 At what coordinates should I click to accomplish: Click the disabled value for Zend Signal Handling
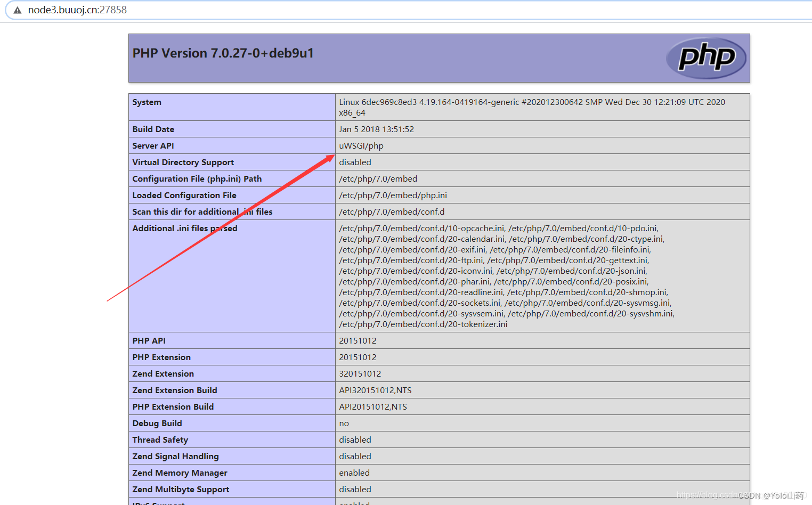(x=355, y=457)
